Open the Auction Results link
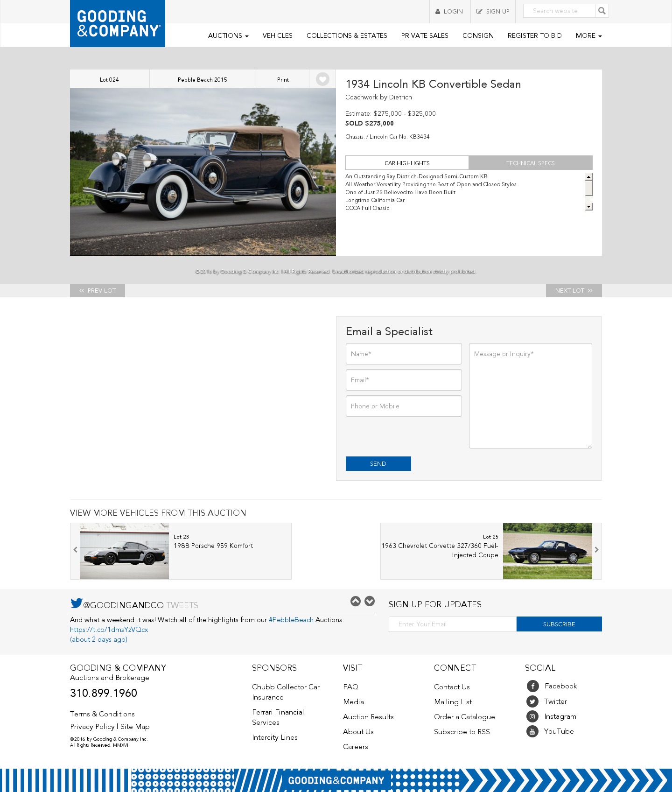Screen dimensions: 672x792 [368, 717]
